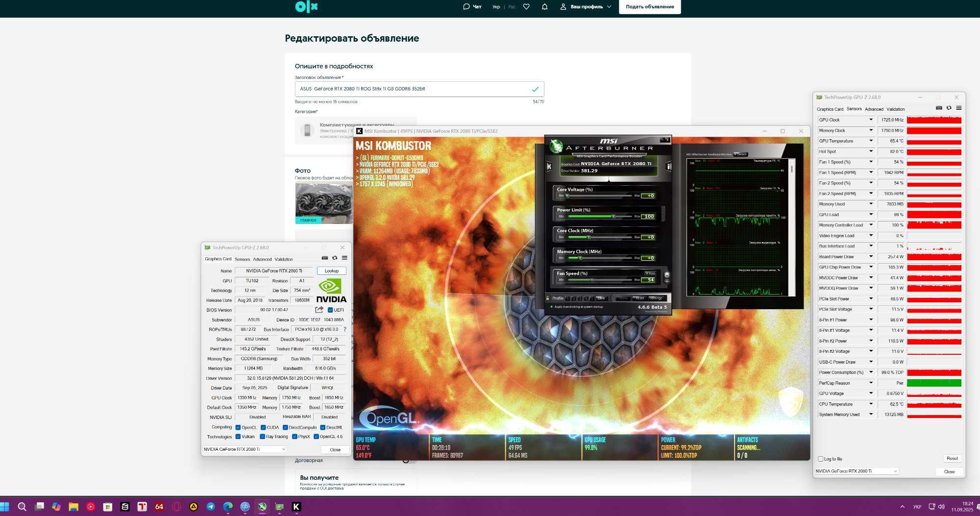Screen dimensions: 980x516
Task: Open File Explorer from taskbar
Action: (73, 507)
